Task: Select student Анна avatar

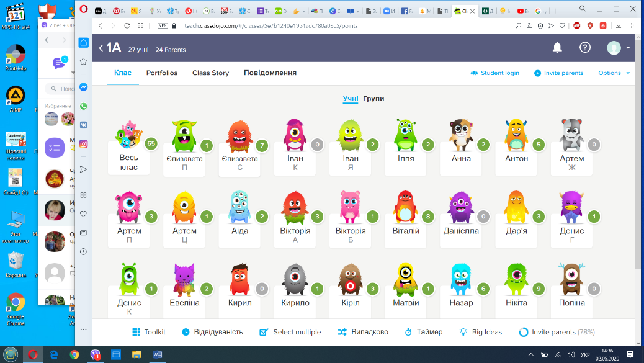Action: click(461, 135)
